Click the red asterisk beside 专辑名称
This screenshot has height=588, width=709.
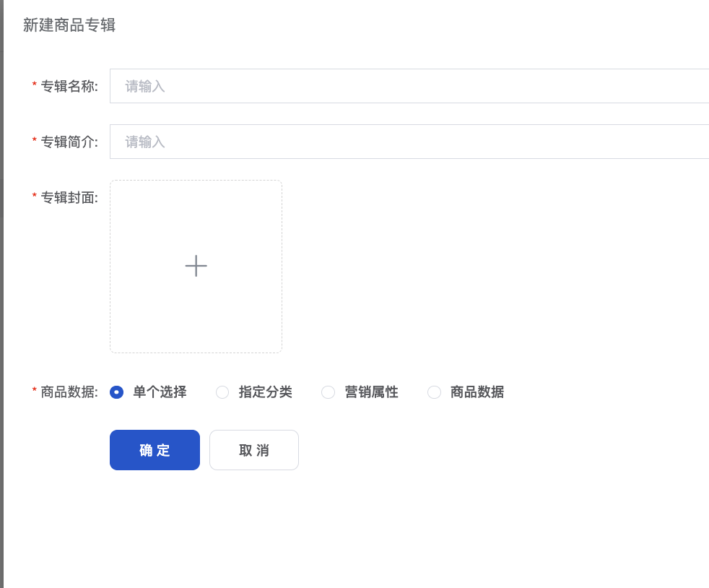coord(35,86)
